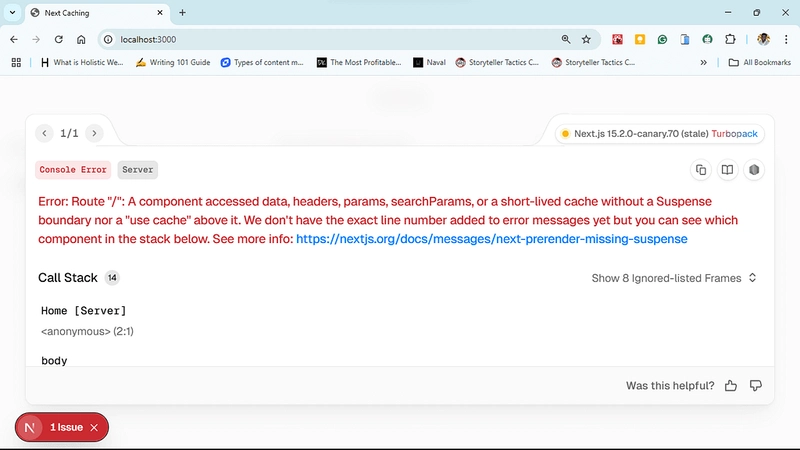
Task: Open the apps grid in bookmarks bar
Action: click(x=16, y=62)
